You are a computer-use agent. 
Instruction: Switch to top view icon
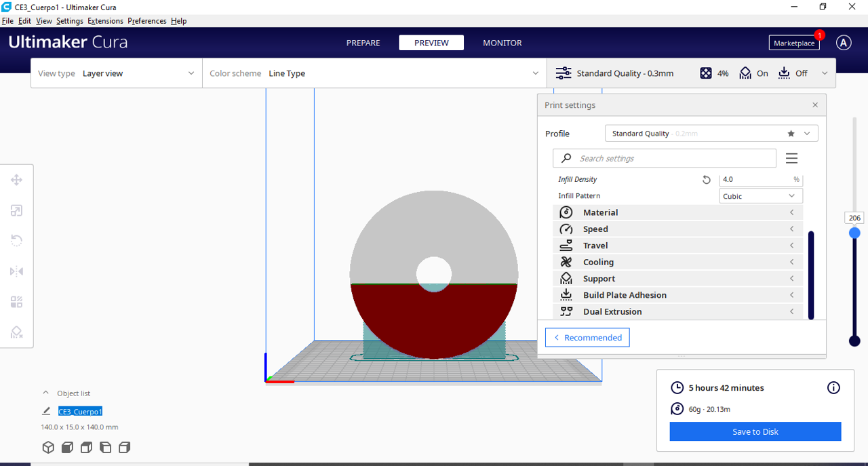(x=86, y=447)
